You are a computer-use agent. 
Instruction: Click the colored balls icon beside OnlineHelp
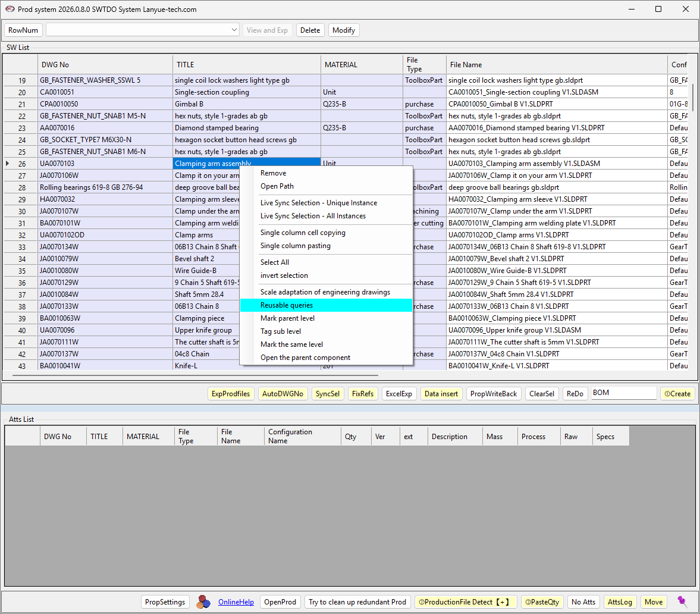(203, 602)
